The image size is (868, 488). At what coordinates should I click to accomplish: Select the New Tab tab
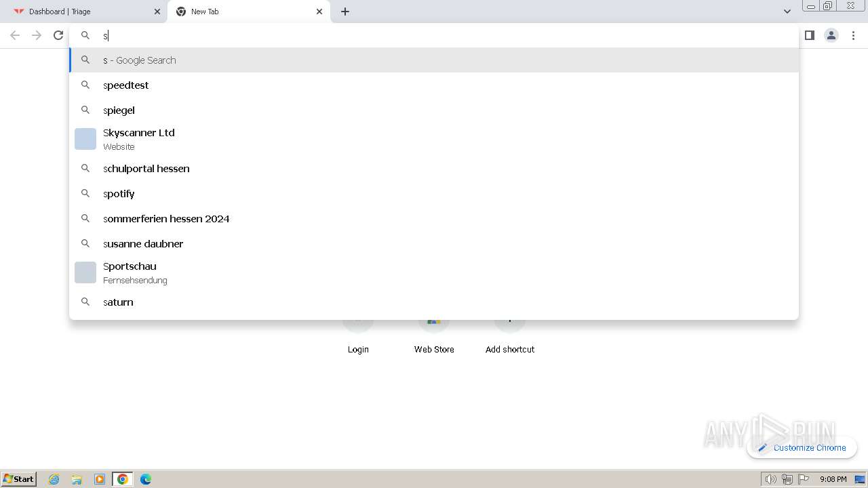pyautogui.click(x=249, y=12)
